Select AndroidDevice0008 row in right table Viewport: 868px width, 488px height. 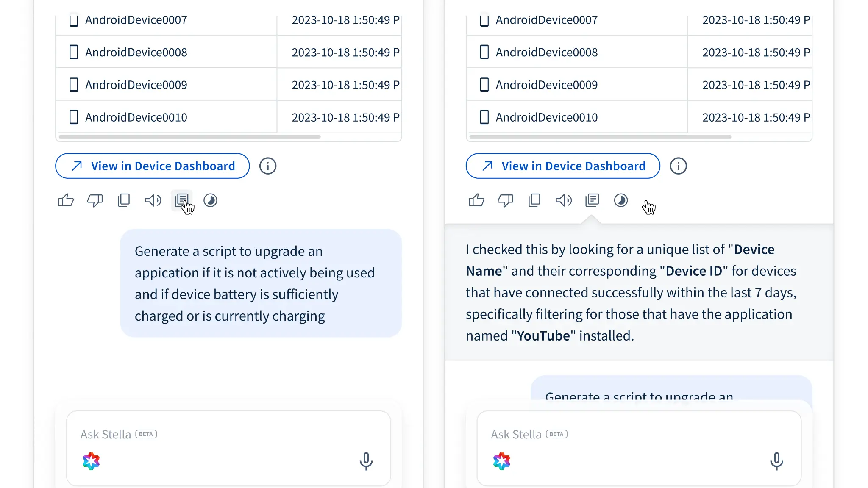[639, 52]
